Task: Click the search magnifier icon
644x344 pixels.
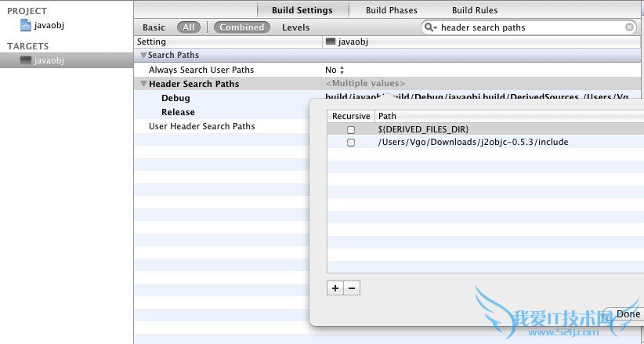Action: click(431, 27)
